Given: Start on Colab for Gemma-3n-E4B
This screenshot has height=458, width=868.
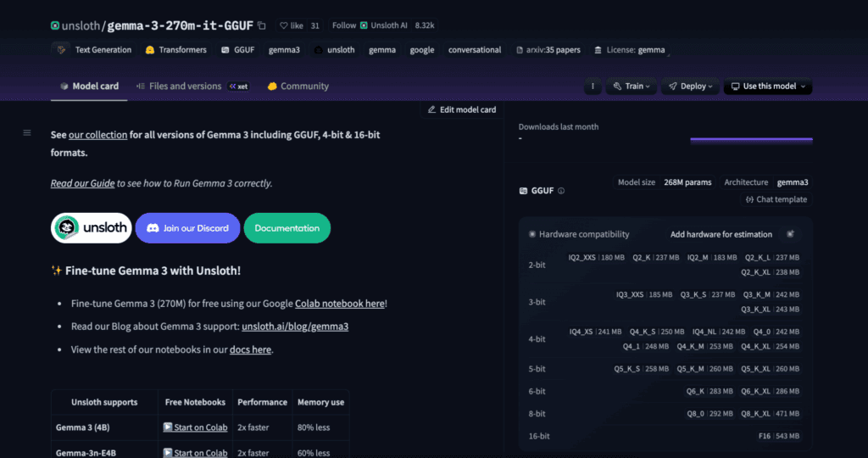Looking at the screenshot, I should (196, 453).
